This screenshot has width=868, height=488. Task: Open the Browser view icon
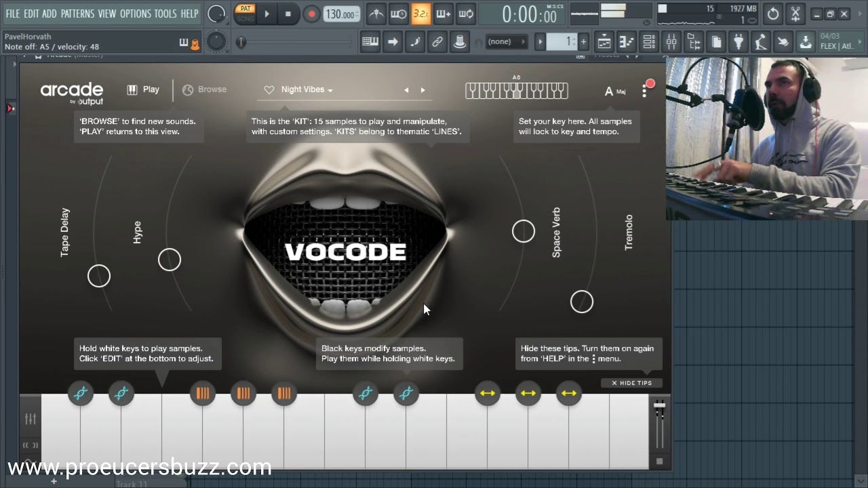click(x=694, y=42)
